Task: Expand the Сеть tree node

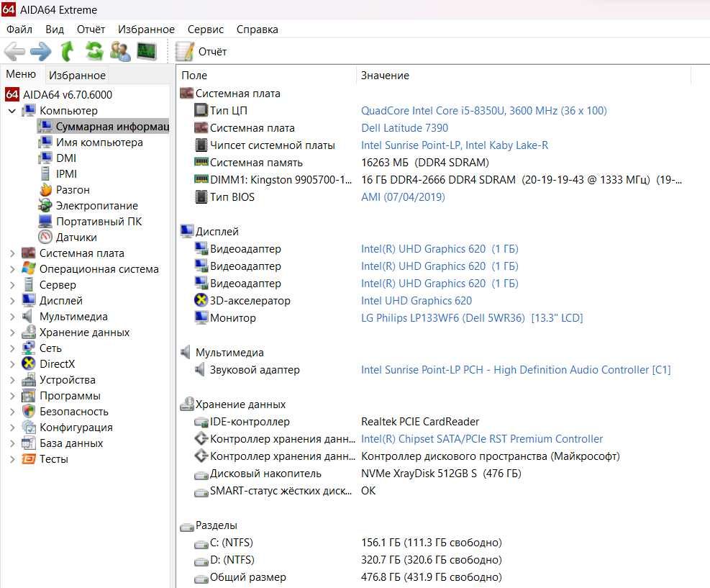Action: pos(12,348)
